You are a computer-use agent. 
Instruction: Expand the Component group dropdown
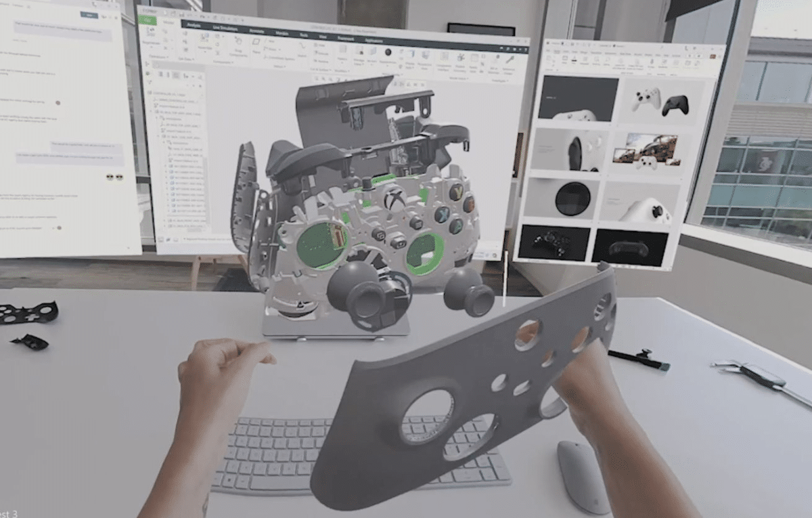222,62
